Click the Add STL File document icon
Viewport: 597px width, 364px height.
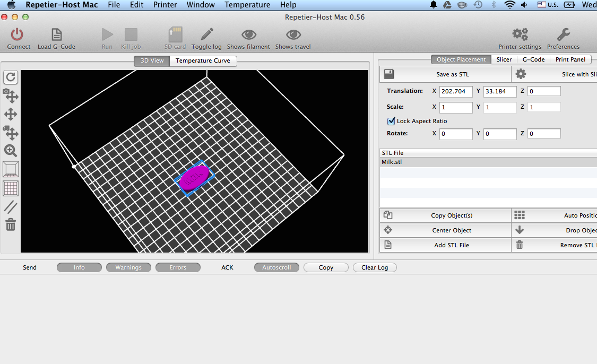(388, 245)
